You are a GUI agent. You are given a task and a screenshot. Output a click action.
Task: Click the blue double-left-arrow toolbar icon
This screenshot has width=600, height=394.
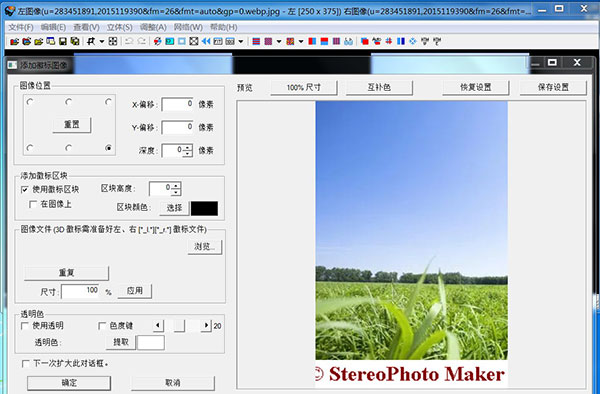click(x=206, y=41)
